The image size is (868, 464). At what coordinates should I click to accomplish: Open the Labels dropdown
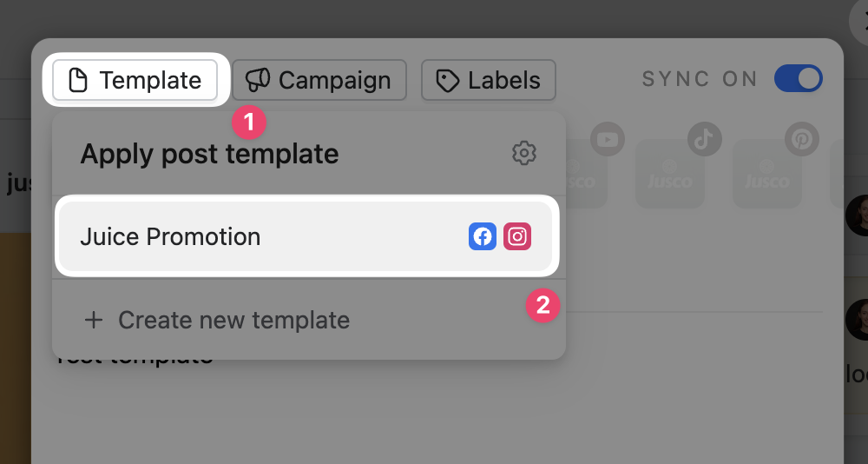488,81
